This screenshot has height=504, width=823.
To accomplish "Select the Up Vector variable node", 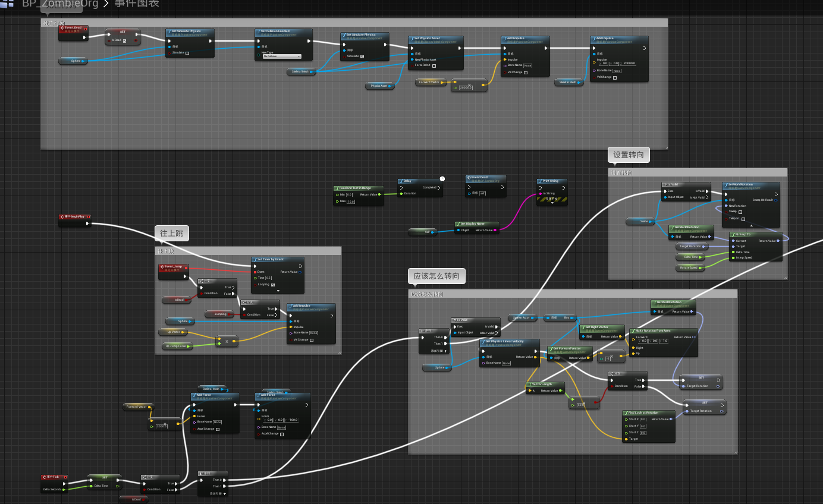I will [172, 332].
